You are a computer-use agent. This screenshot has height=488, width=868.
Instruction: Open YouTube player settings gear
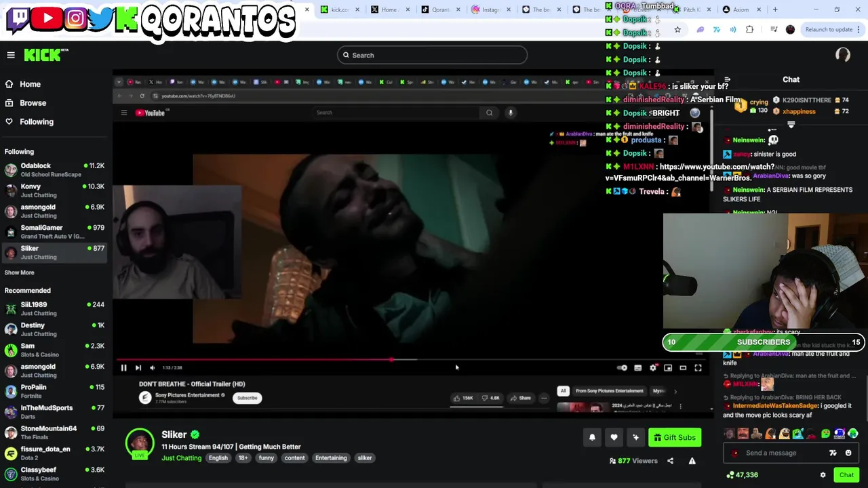point(653,367)
